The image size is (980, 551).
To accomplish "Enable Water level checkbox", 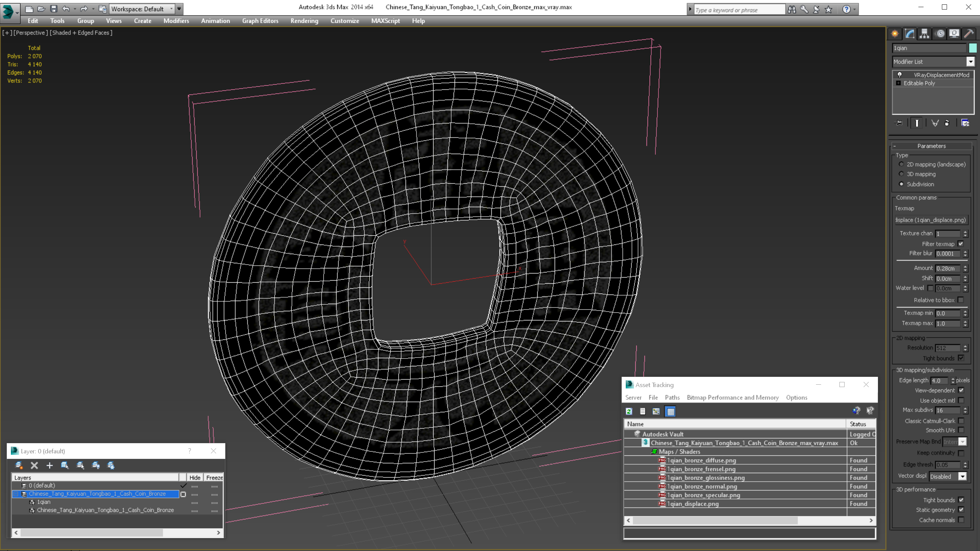I will coord(931,288).
